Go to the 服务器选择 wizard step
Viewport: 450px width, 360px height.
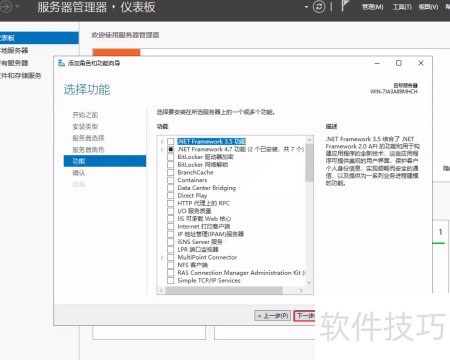pyautogui.click(x=88, y=138)
